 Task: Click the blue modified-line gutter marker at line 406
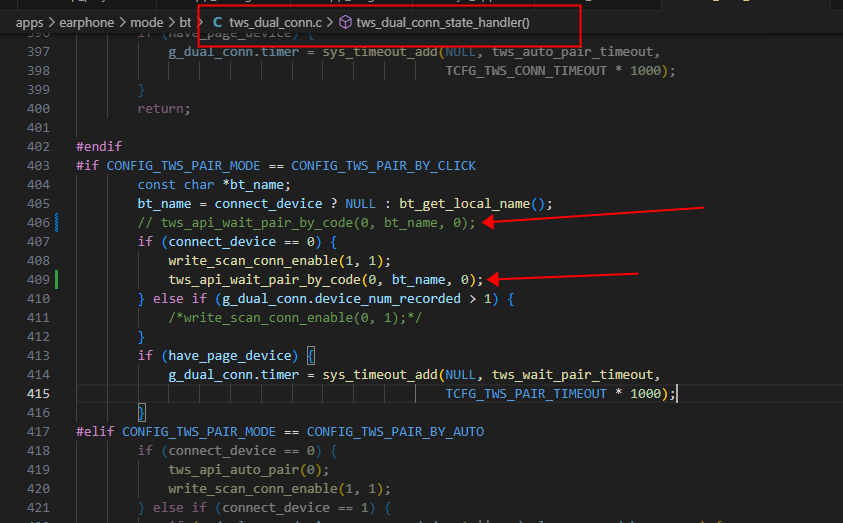[x=56, y=223]
